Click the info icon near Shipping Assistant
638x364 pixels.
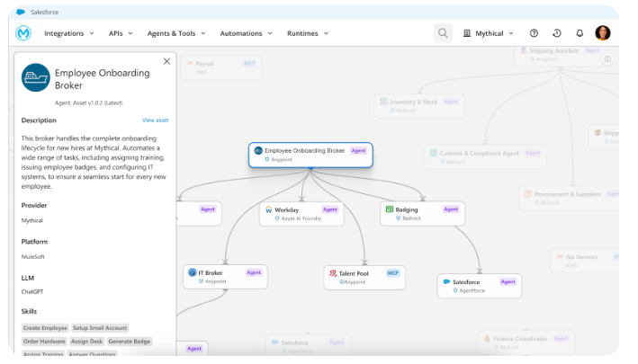pyautogui.click(x=607, y=59)
